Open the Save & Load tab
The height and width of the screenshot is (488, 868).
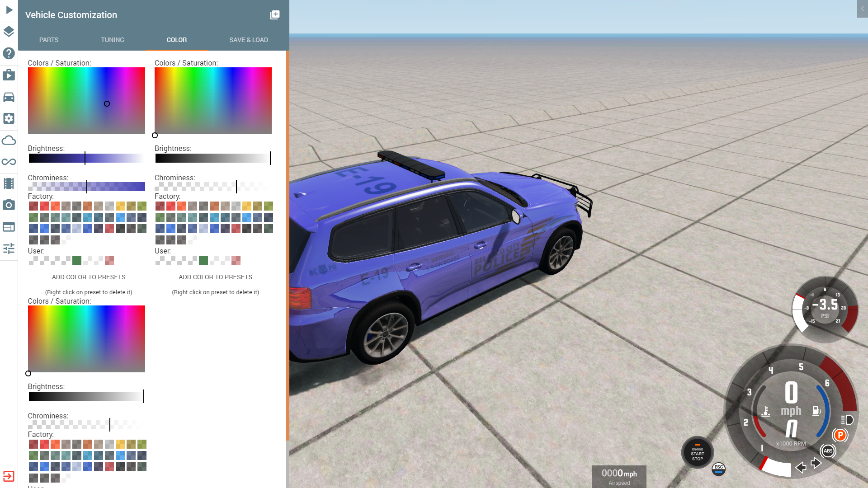coord(249,40)
